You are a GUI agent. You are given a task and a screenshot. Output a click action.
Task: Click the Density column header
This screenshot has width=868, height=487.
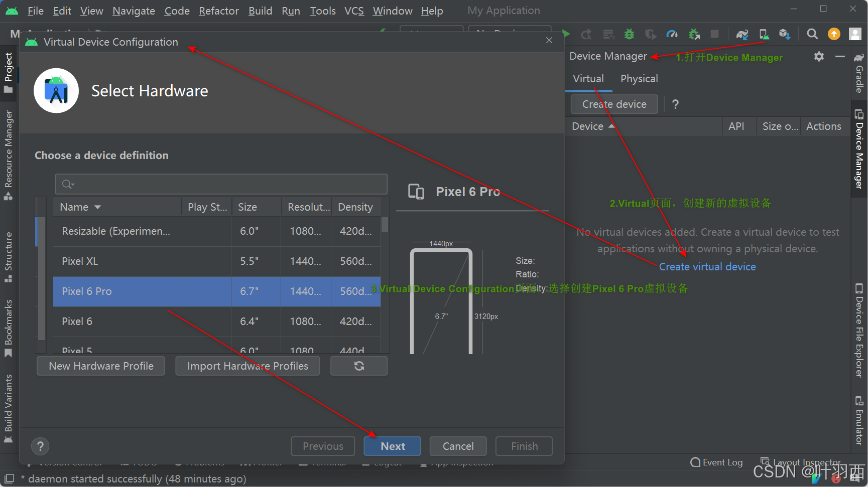[x=355, y=207]
